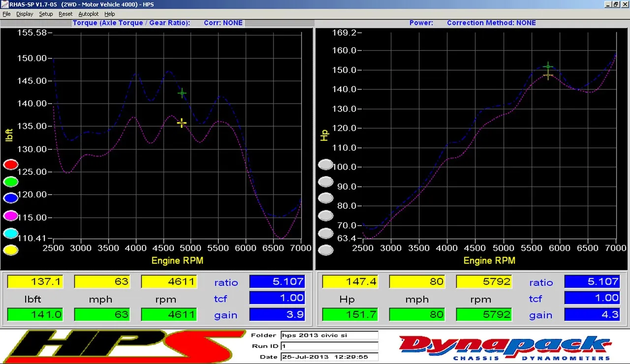This screenshot has height=364, width=630.
Task: Toggle yellow run in torque graph
Action: [x=11, y=250]
